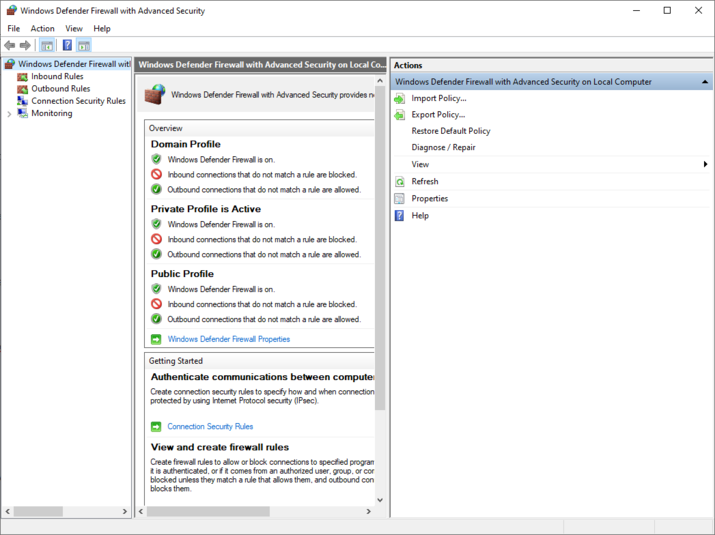Click the brick wall globe icon in banner
This screenshot has height=535, width=715.
point(155,94)
